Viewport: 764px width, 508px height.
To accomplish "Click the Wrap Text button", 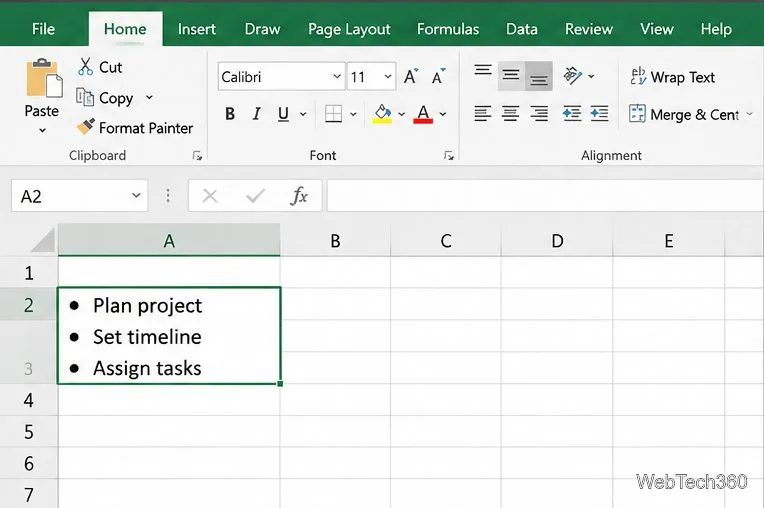I will 673,77.
